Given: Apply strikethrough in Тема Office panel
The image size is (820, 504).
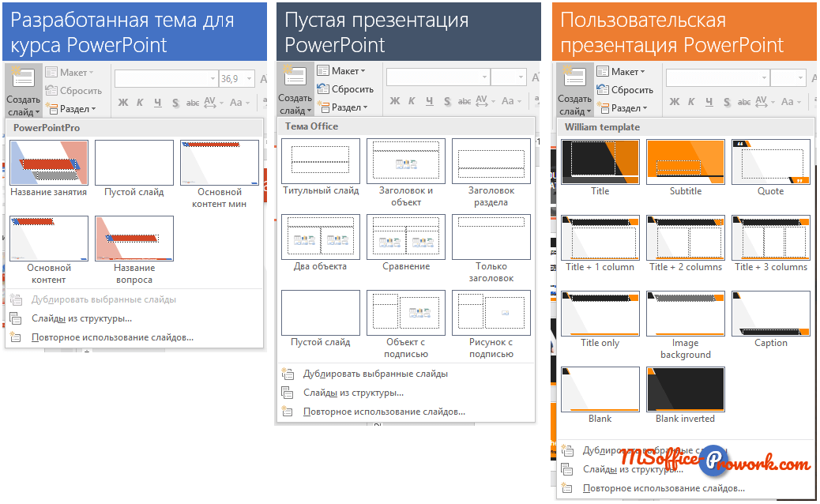Looking at the screenshot, I should pyautogui.click(x=465, y=101).
